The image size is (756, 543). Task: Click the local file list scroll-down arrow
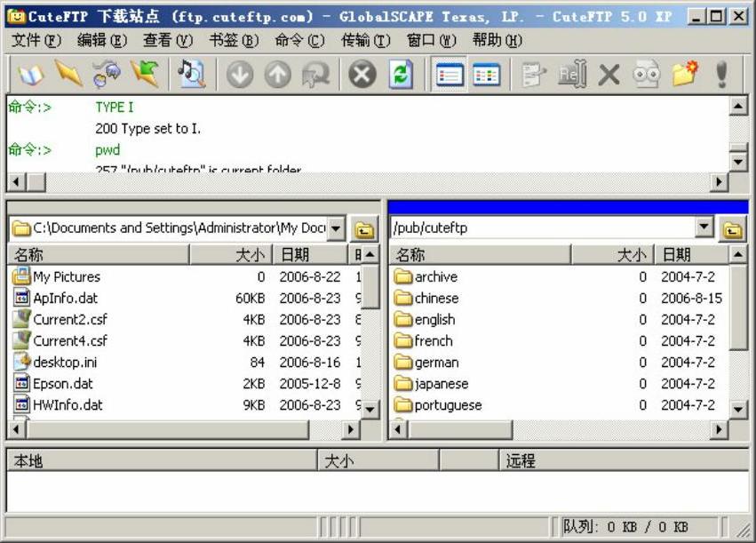point(370,410)
